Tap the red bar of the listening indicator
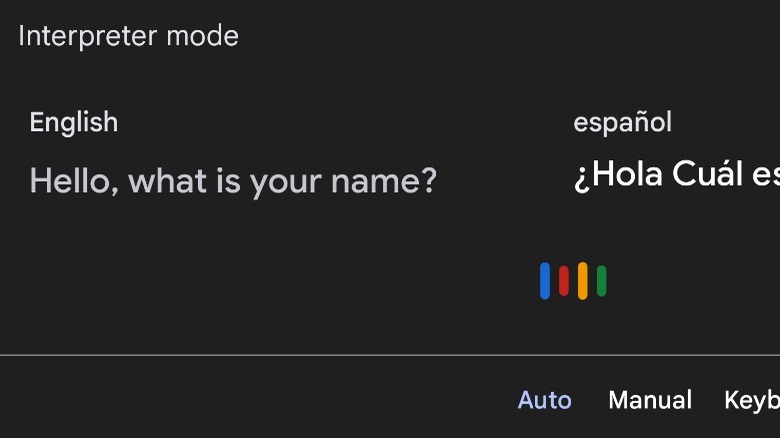780x438 pixels. tap(564, 281)
